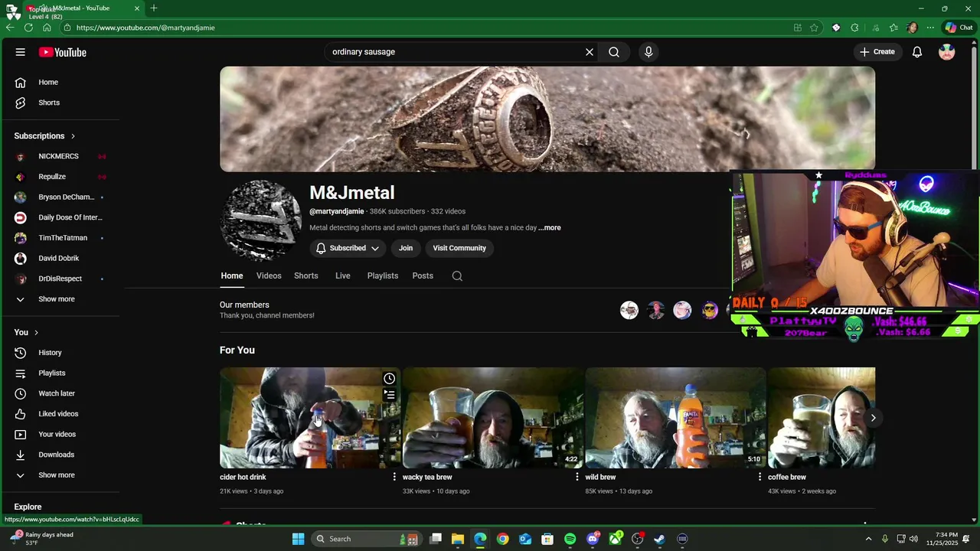The image size is (980, 551).
Task: Expand the channel description with ...more
Action: [550, 228]
